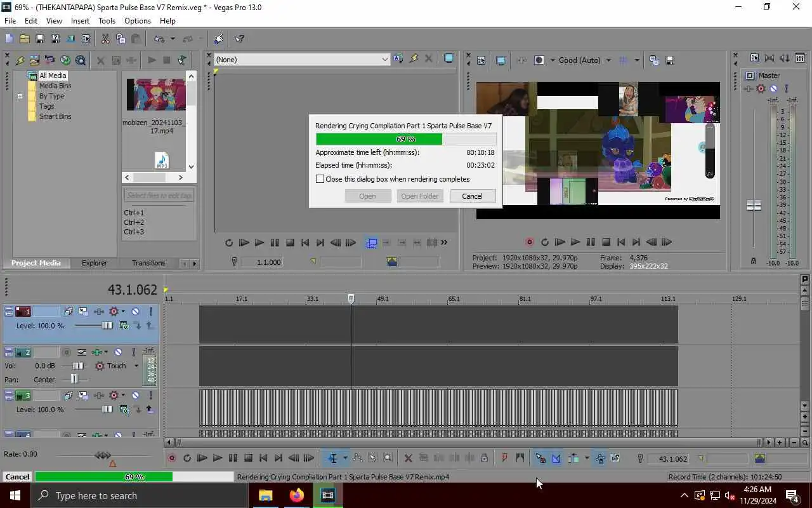This screenshot has width=812, height=508.
Task: Click the Copy icon in main toolbar
Action: coord(121,39)
